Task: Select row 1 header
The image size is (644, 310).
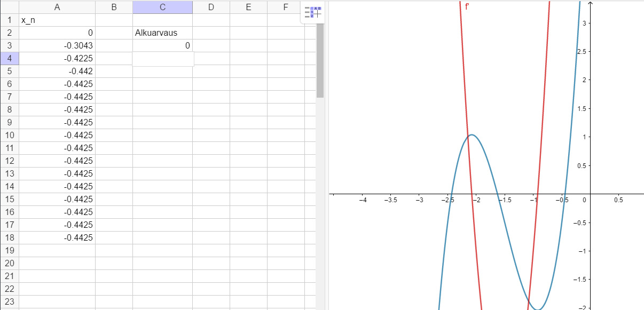Action: pos(10,20)
